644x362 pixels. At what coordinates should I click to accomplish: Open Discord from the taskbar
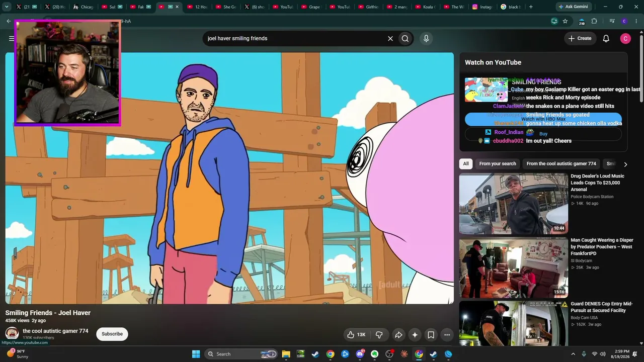[360, 354]
